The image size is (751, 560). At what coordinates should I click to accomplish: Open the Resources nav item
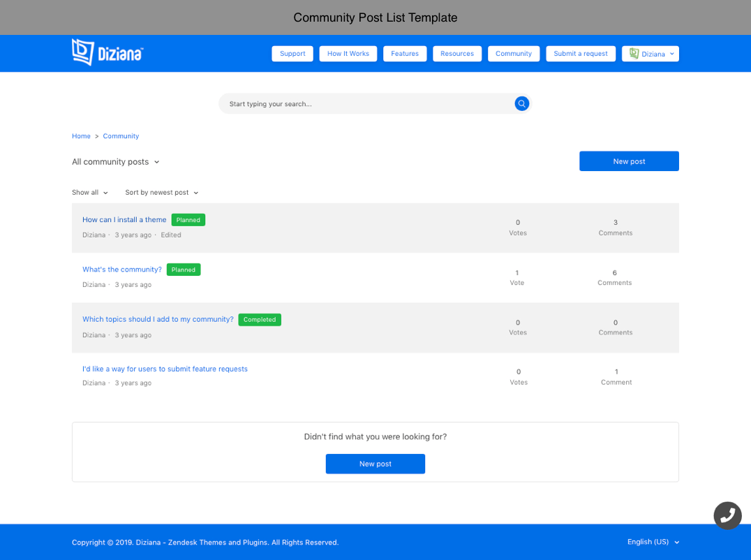point(457,54)
